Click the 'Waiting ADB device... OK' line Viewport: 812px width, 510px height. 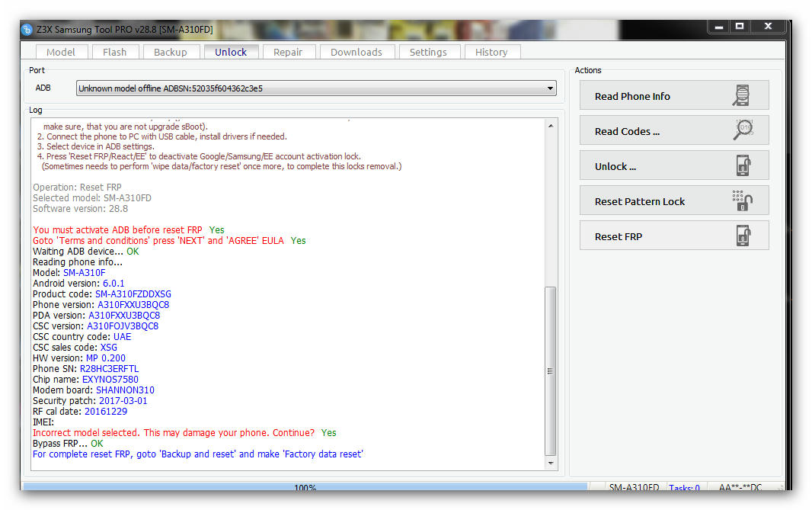(x=86, y=252)
